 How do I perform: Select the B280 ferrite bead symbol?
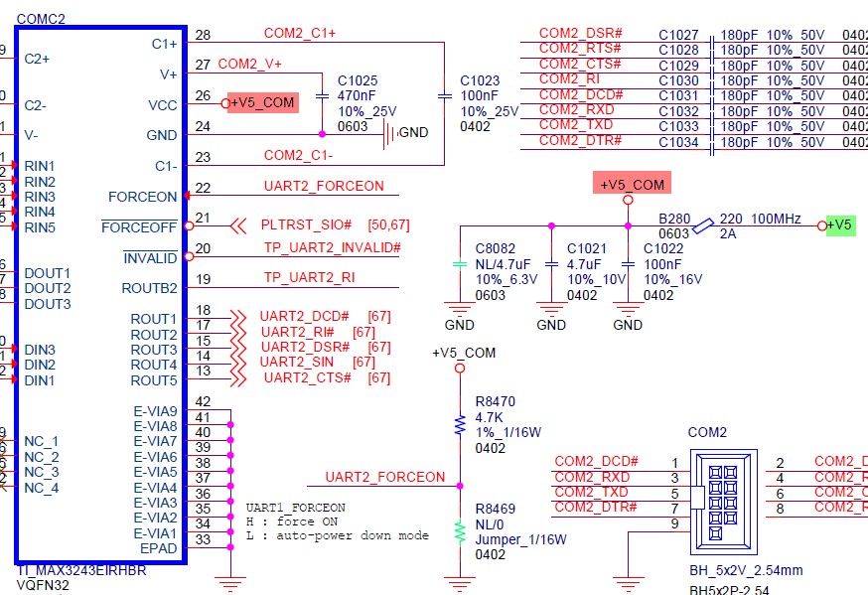[x=703, y=225]
